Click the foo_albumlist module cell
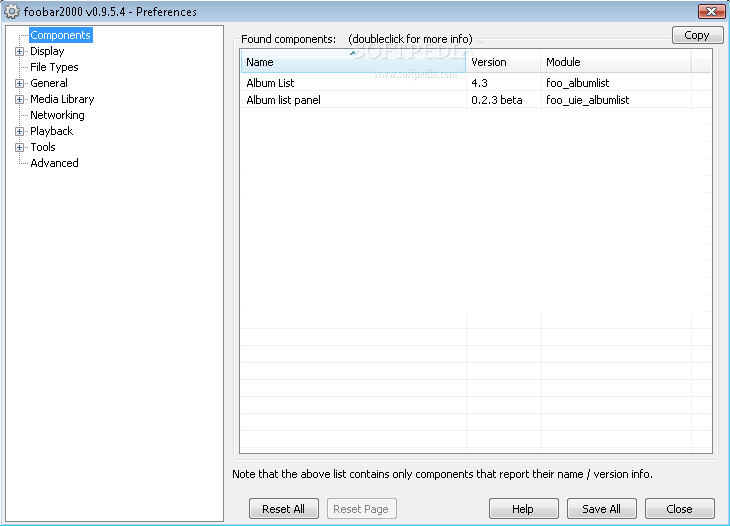Screen dimensions: 730x526 [577, 83]
